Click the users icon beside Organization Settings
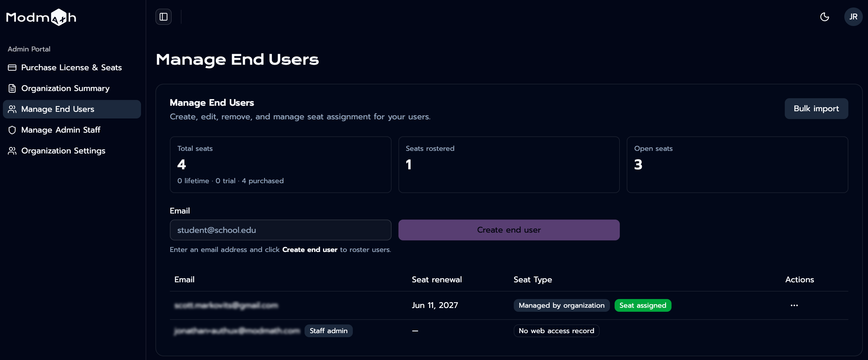This screenshot has height=360, width=868. tap(12, 151)
